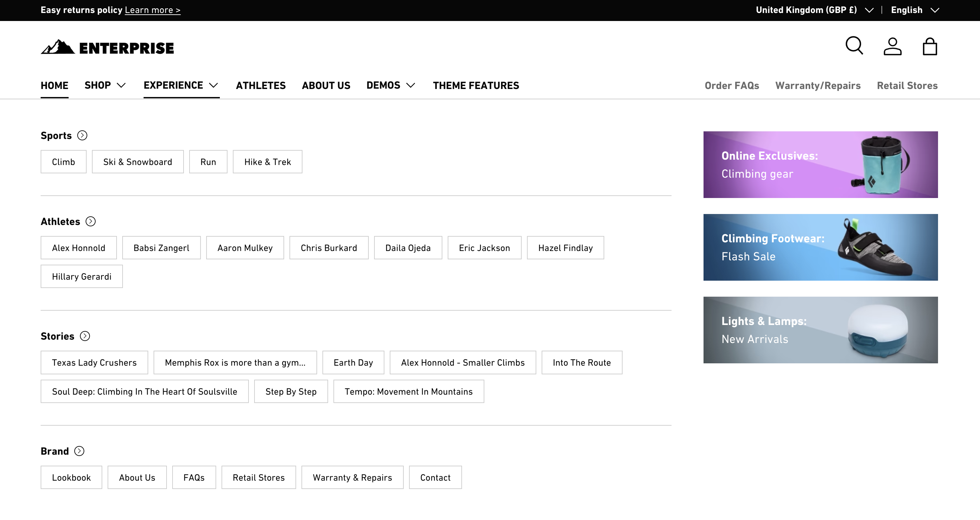Open the search magnifier icon
Image resolution: width=980 pixels, height=520 pixels.
click(x=854, y=46)
